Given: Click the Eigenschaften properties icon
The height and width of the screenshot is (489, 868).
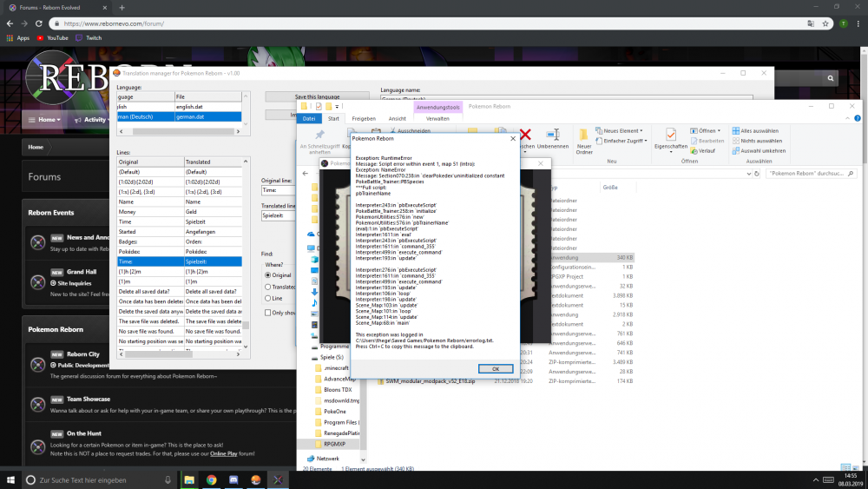Looking at the screenshot, I should pyautogui.click(x=671, y=135).
